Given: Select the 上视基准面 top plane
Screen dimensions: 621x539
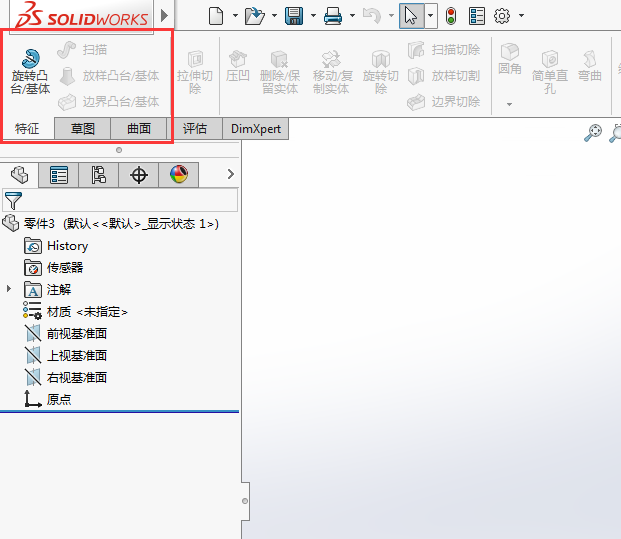Looking at the screenshot, I should click(x=66, y=355).
